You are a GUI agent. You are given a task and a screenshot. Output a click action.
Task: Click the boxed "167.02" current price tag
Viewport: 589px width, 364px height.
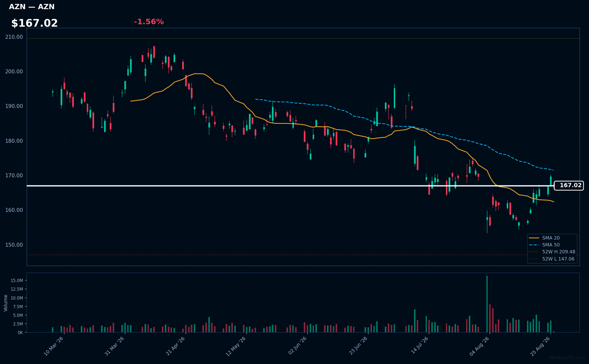[x=569, y=186]
